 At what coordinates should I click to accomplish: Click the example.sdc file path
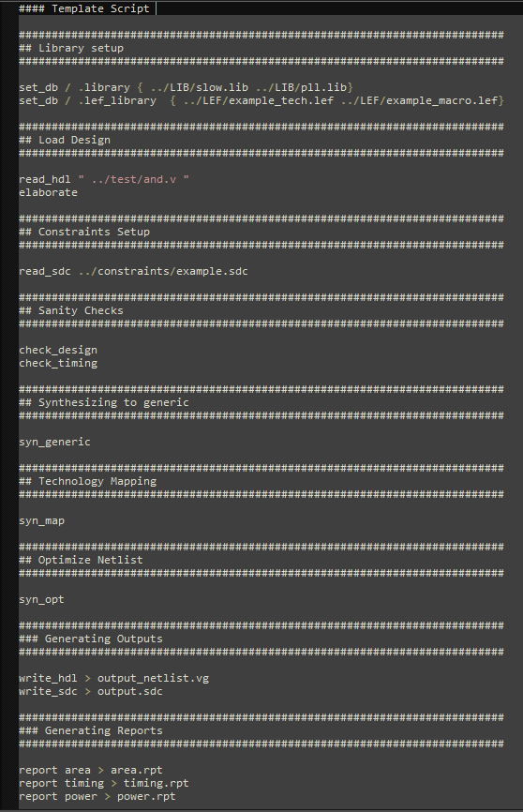163,271
